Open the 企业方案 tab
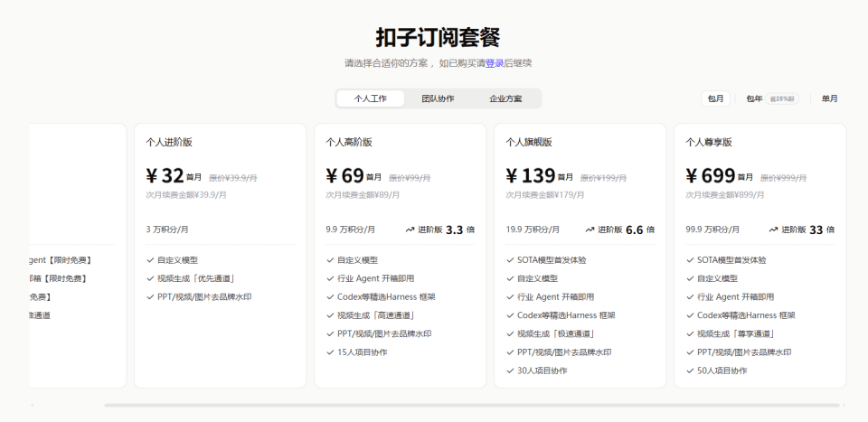Image resolution: width=868 pixels, height=422 pixels. tap(505, 99)
